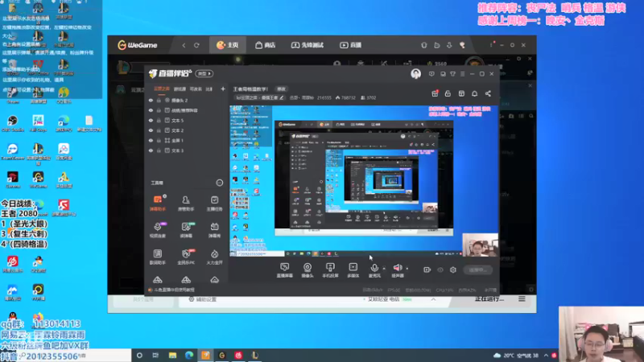644x362 pixels.
Task: Open the notification bell above preview
Action: point(474,93)
